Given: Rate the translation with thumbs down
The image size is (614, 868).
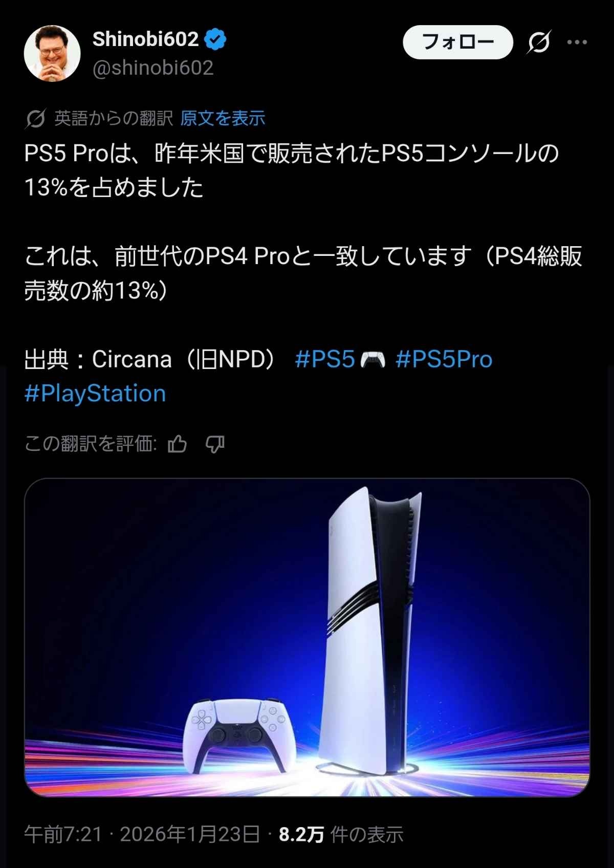Looking at the screenshot, I should tap(215, 444).
